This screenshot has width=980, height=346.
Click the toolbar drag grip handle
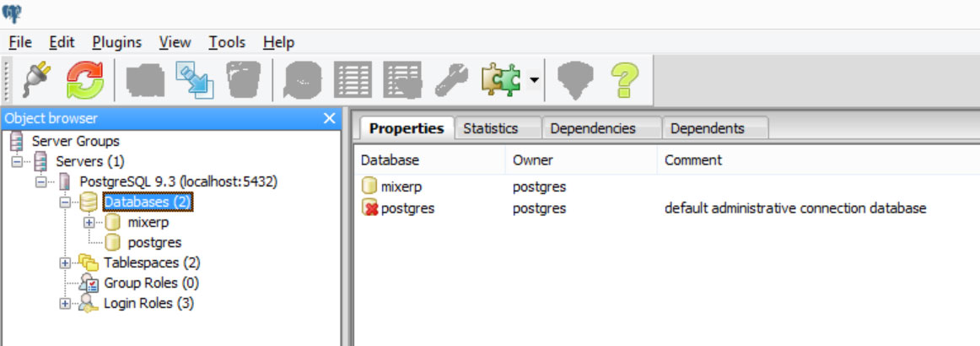[x=7, y=80]
